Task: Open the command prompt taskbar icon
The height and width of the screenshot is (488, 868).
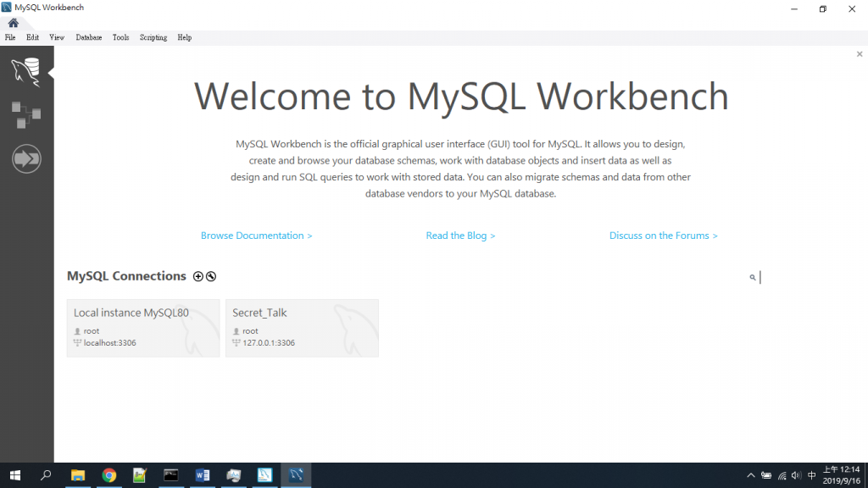Action: [x=171, y=475]
